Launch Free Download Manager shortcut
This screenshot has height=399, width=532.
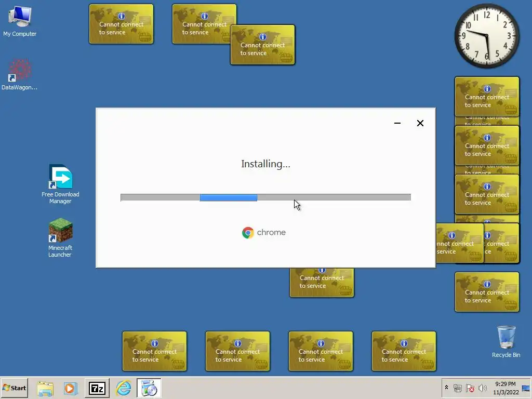click(60, 184)
